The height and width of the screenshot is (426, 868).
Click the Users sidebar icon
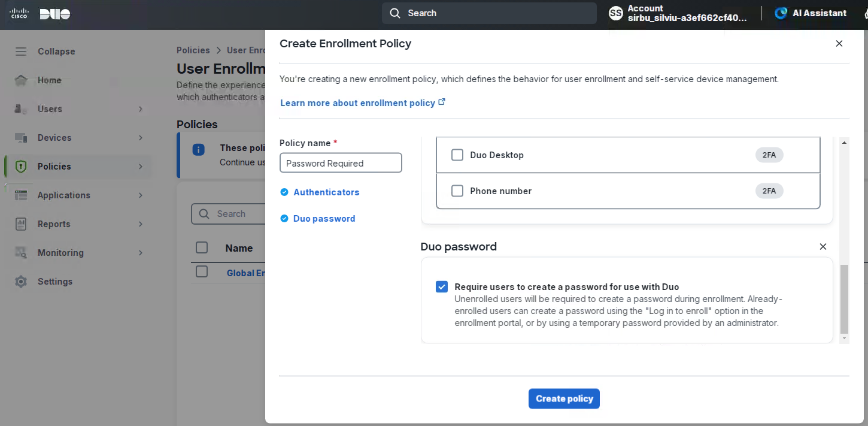[x=21, y=109]
